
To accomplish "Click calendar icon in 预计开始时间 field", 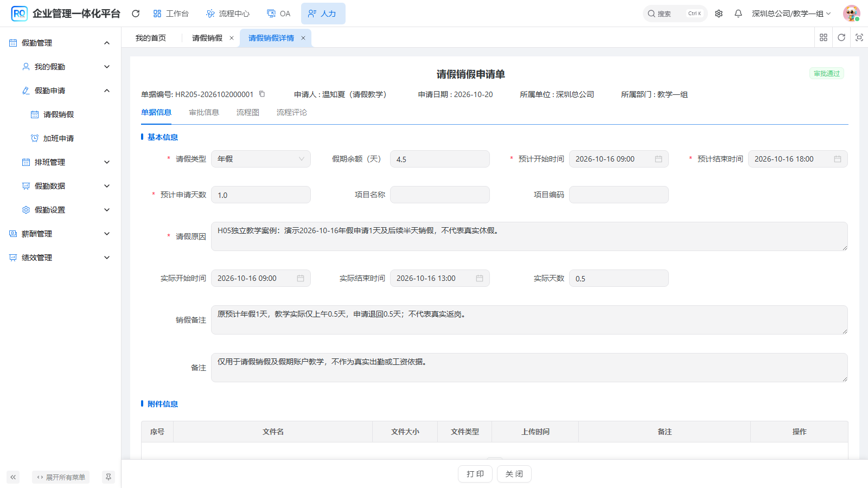I will click(659, 159).
